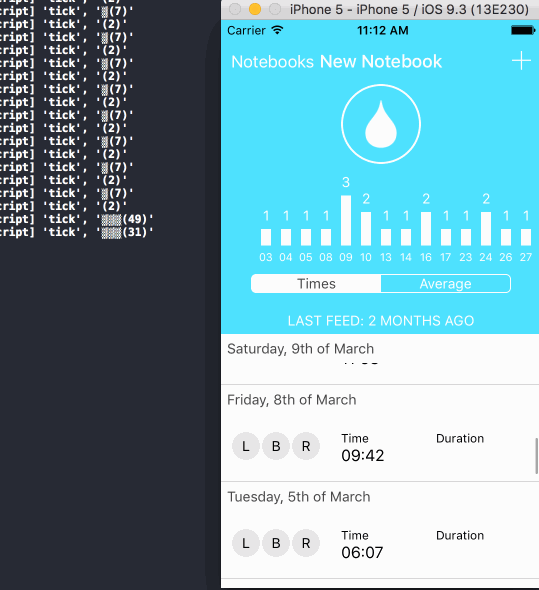This screenshot has width=539, height=590.
Task: Select the chart bar for day 23
Action: point(466,237)
